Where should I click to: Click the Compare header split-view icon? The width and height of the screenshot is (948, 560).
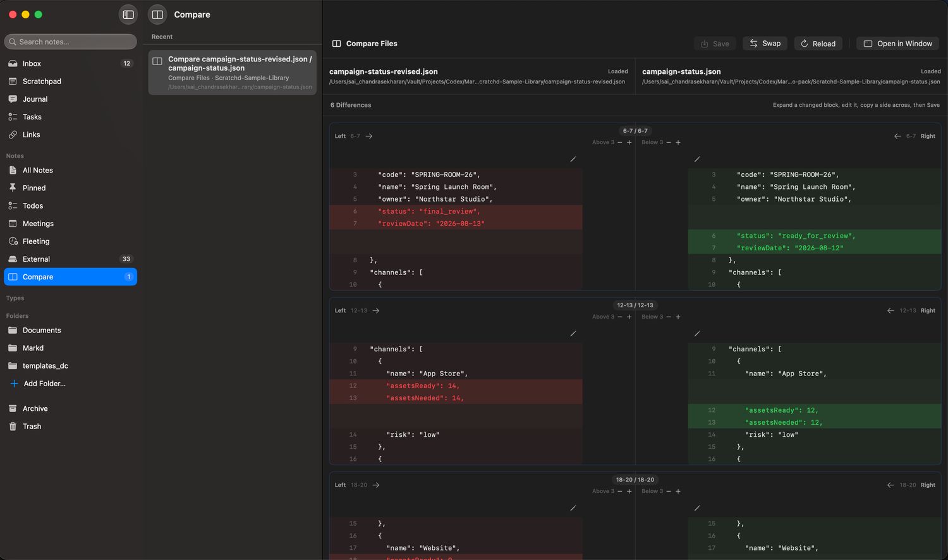(x=157, y=15)
